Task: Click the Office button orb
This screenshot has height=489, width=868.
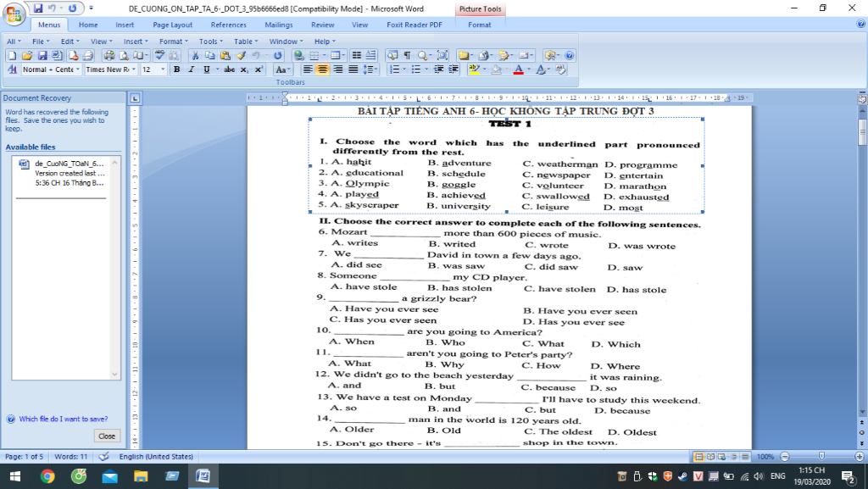Action: point(14,14)
